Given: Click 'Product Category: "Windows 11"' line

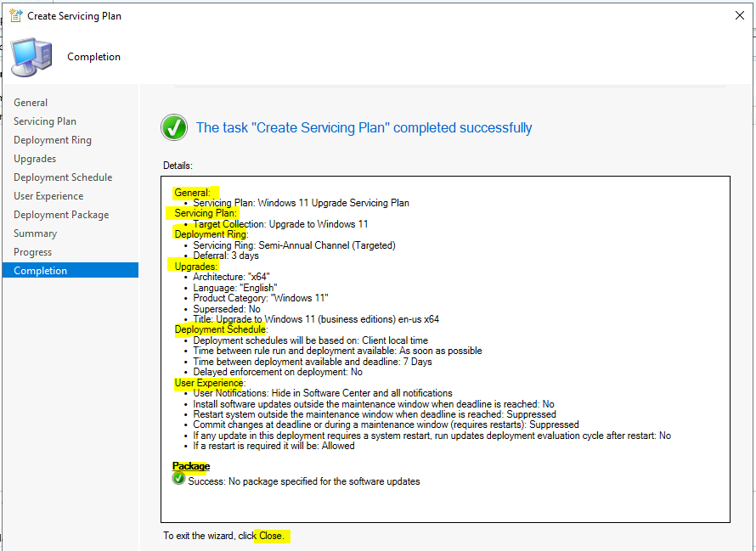Looking at the screenshot, I should click(x=261, y=298).
